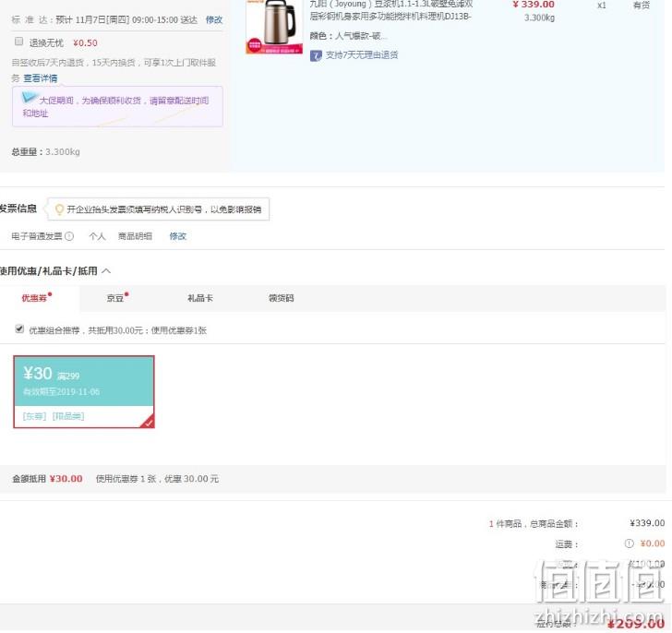This screenshot has width=672, height=633.
Task: Click the 颜色:人气爆款 color text
Action: [x=348, y=36]
